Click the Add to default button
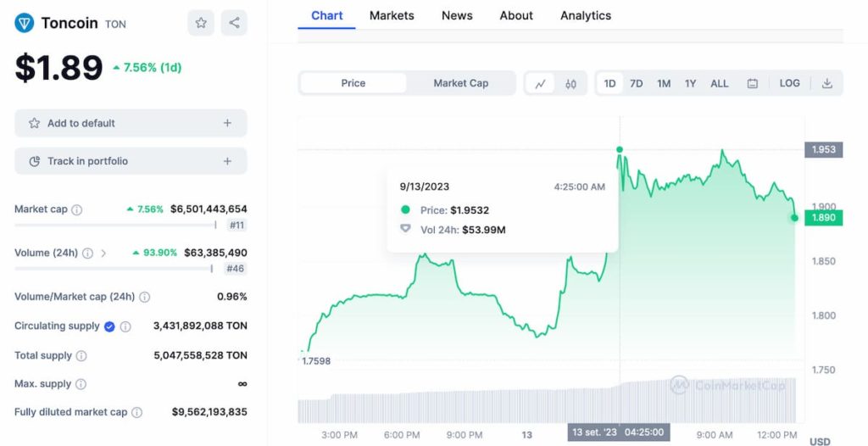 point(131,123)
